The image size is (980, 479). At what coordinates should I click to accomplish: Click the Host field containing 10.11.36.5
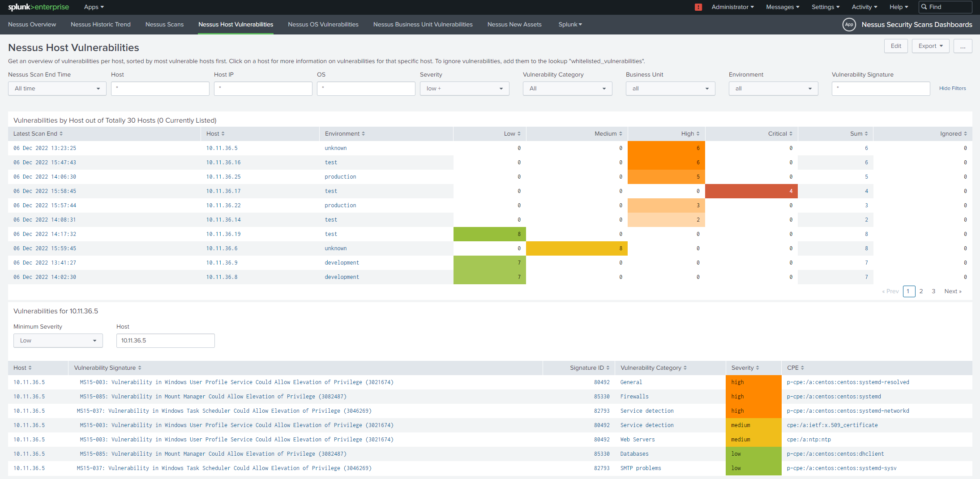pos(166,341)
